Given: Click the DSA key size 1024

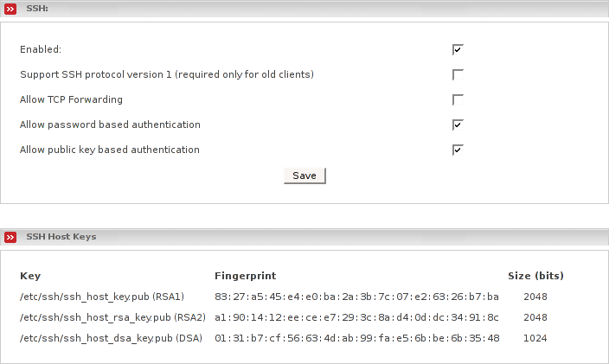Looking at the screenshot, I should [536, 337].
